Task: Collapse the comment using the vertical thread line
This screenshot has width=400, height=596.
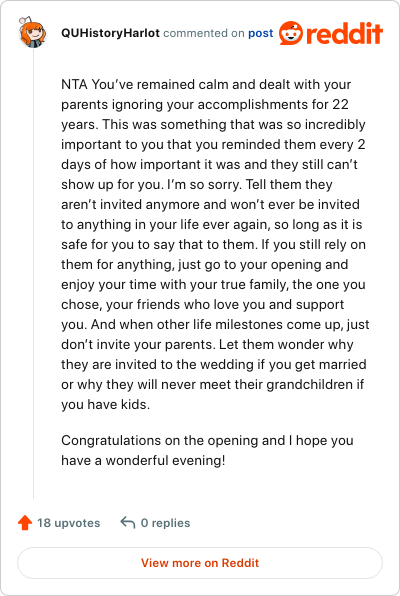Action: point(33,274)
